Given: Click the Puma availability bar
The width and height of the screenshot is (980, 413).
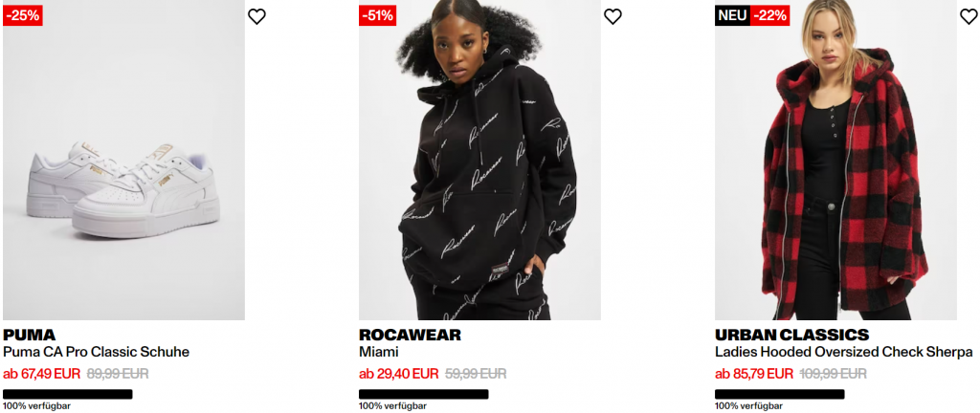Looking at the screenshot, I should [x=68, y=394].
